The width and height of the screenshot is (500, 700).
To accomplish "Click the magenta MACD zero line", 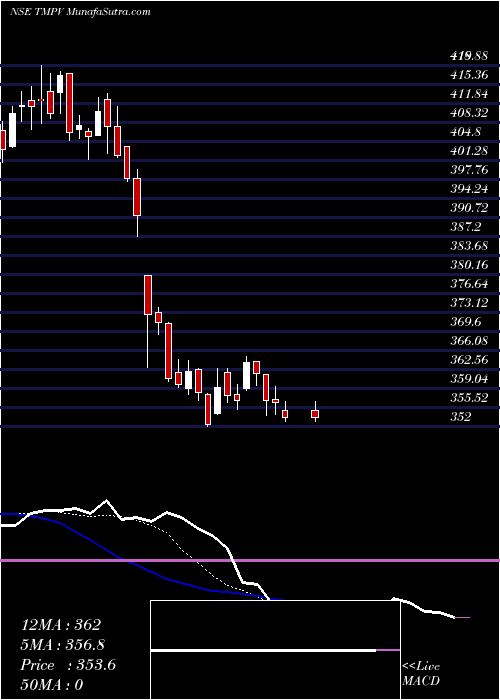I will point(250,560).
